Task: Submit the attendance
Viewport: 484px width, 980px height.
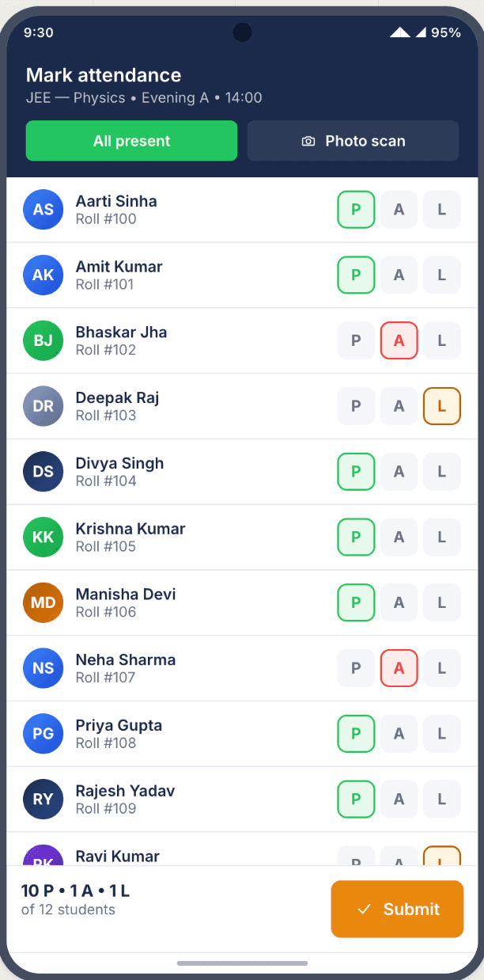Action: [x=397, y=909]
